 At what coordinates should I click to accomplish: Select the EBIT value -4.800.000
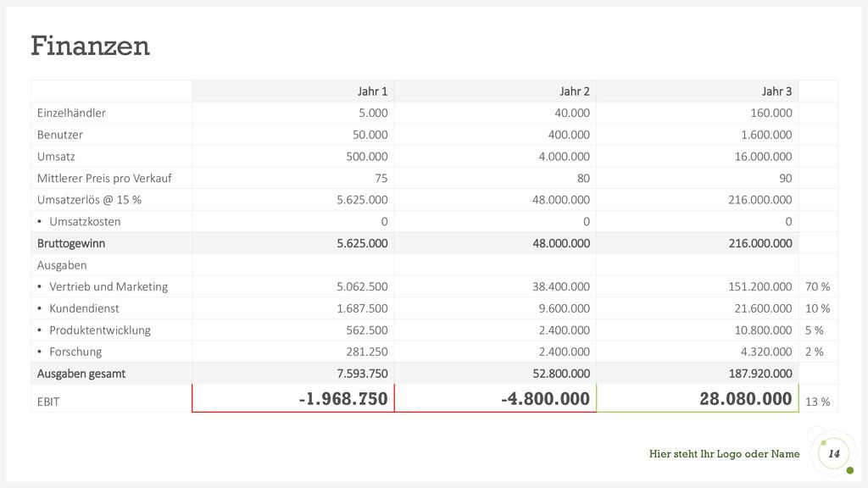click(x=545, y=398)
